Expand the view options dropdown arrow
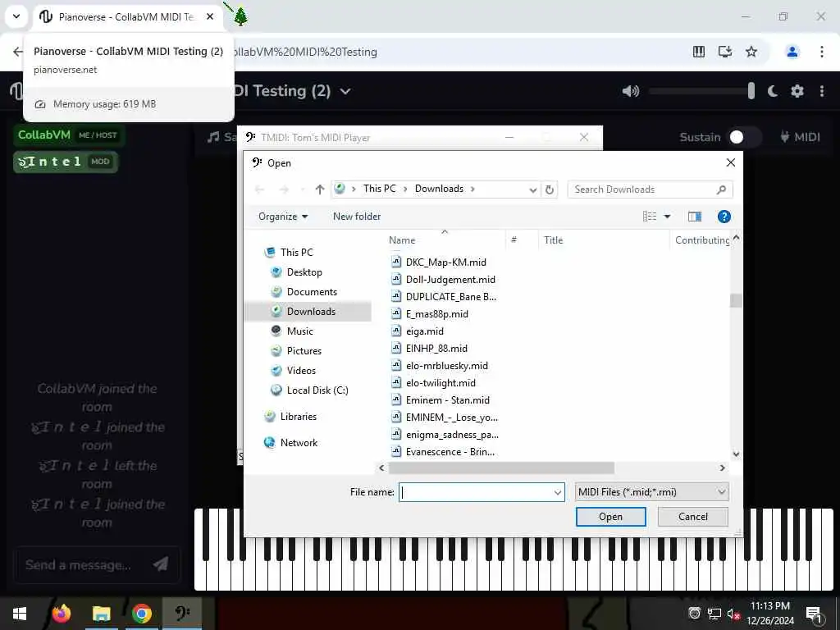840x630 pixels. click(x=668, y=217)
